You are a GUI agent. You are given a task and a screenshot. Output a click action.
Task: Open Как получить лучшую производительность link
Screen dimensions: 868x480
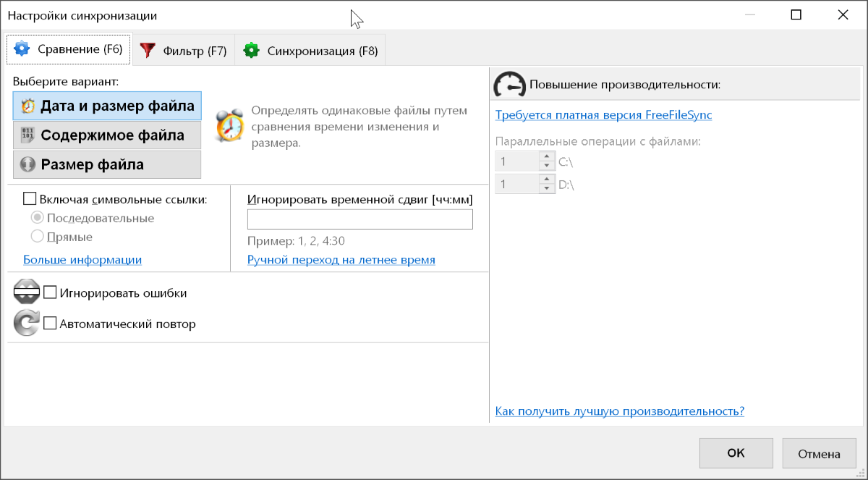point(620,411)
